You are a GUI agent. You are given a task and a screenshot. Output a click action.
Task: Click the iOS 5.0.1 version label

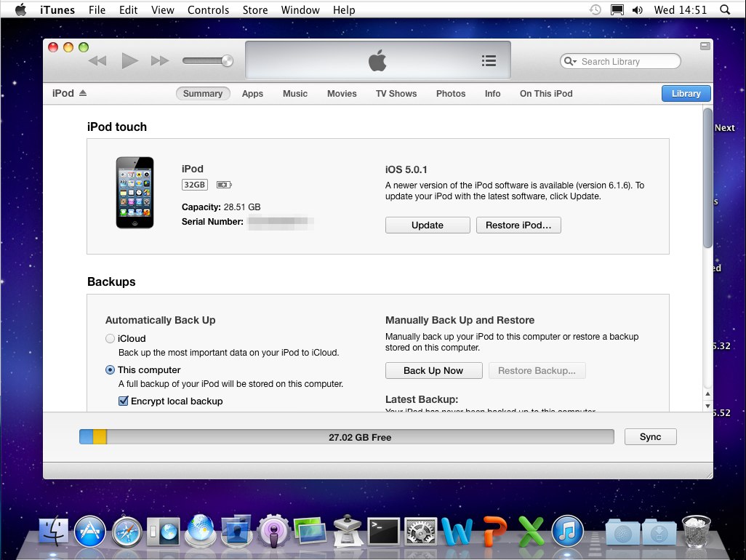point(406,169)
